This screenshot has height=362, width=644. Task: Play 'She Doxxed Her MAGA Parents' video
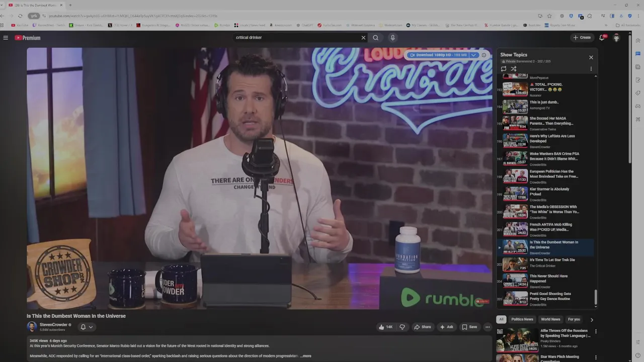coord(546,123)
